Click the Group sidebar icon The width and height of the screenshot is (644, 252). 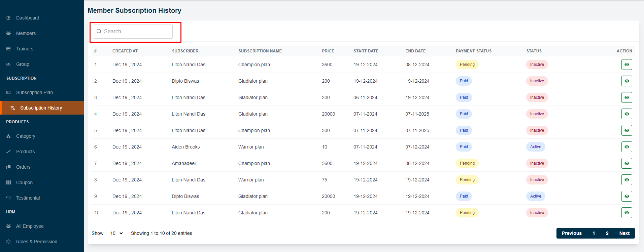8,64
